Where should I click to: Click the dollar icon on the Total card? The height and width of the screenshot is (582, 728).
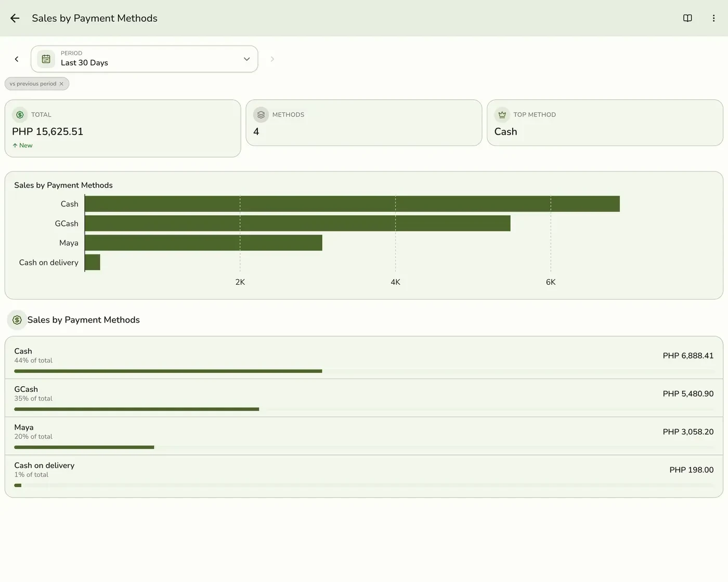point(20,115)
